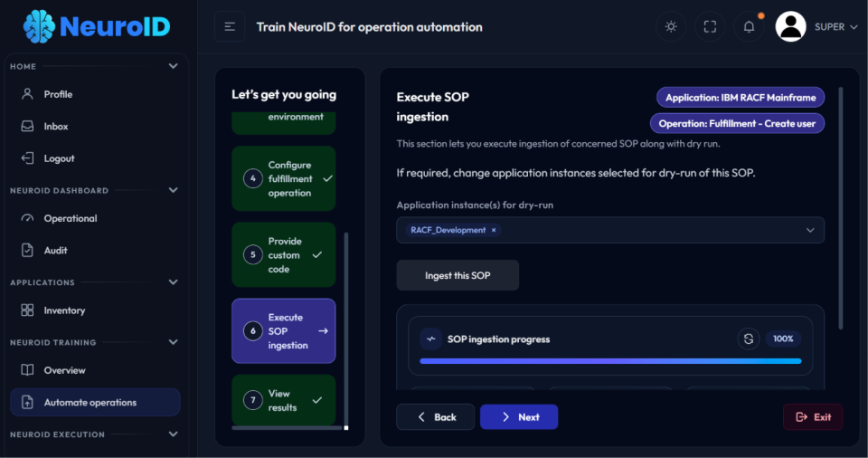
Task: Click Operation: Fulfillment - Create user badge
Action: tap(737, 124)
